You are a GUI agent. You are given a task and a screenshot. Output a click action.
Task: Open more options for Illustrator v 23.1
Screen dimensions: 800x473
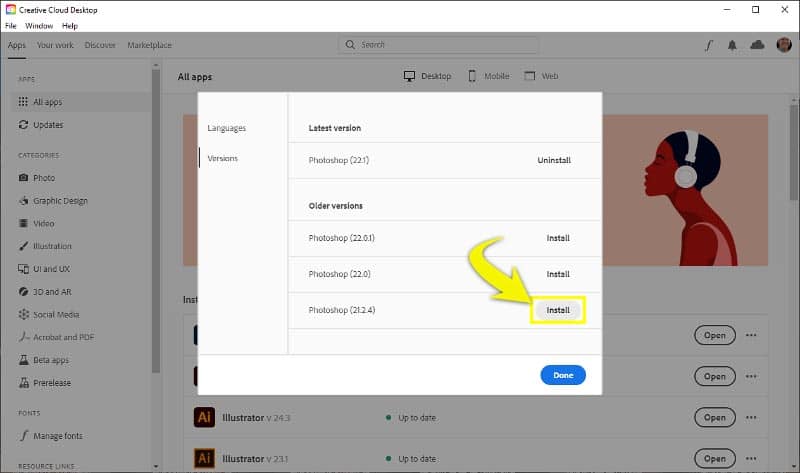751,458
